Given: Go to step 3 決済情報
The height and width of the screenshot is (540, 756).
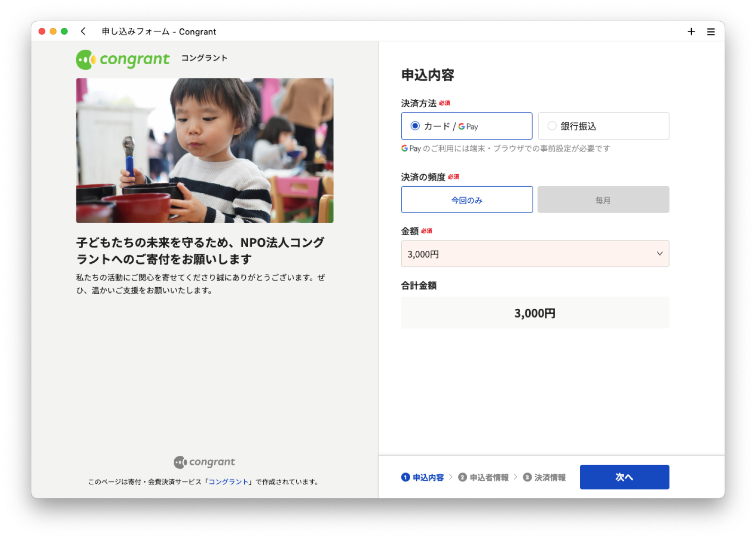Looking at the screenshot, I should [x=544, y=478].
